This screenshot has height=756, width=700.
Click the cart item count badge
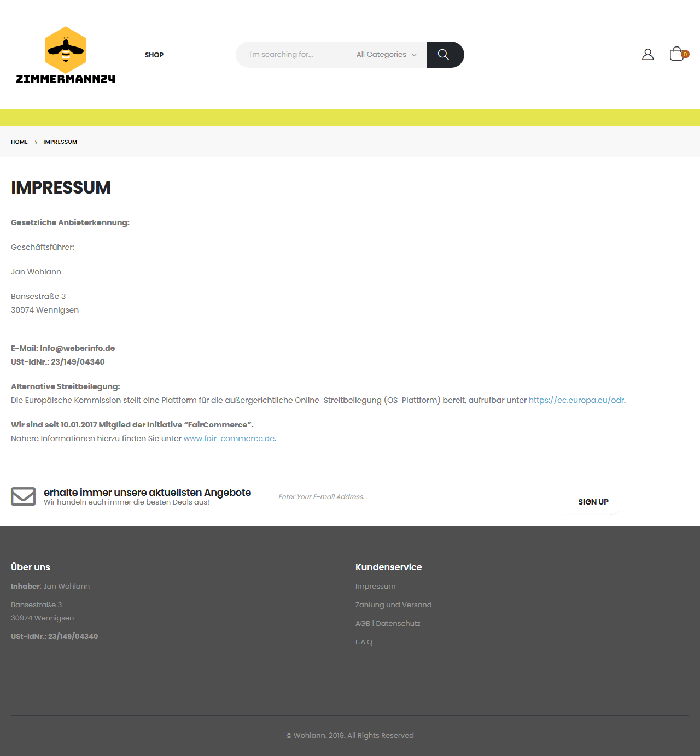point(685,54)
